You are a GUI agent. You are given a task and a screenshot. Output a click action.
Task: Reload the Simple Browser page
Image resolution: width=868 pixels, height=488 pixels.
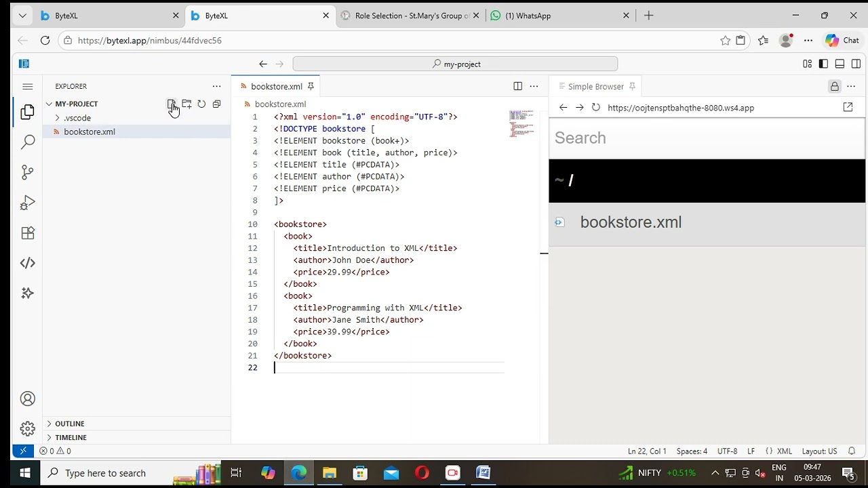coord(595,108)
